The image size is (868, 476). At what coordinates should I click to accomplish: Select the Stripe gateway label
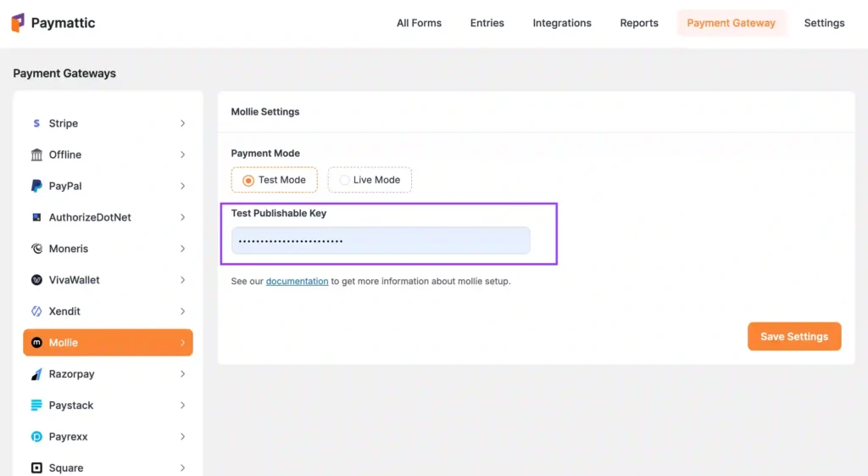point(63,123)
